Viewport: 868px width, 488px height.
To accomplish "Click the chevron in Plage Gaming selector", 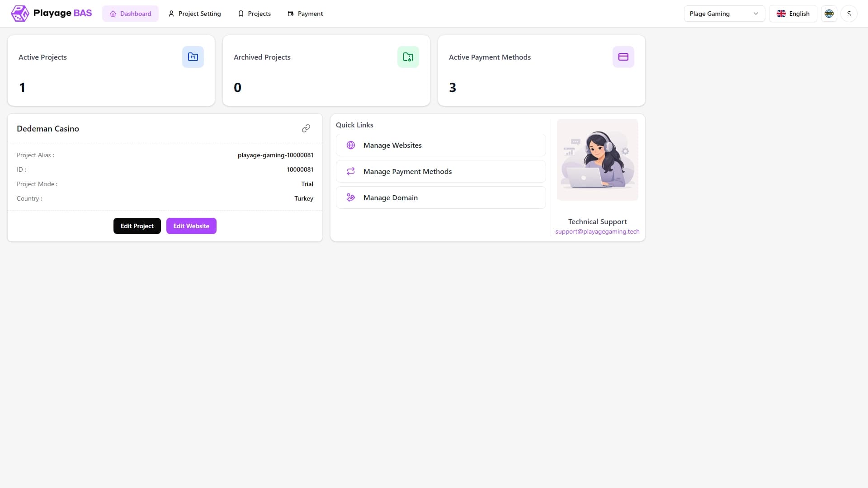I will point(756,14).
